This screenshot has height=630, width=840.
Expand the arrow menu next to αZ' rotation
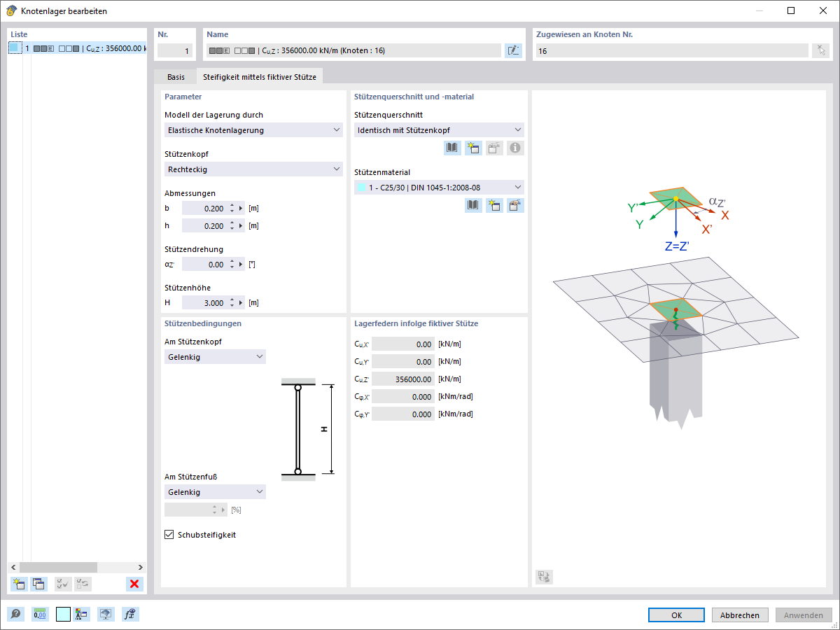241,265
